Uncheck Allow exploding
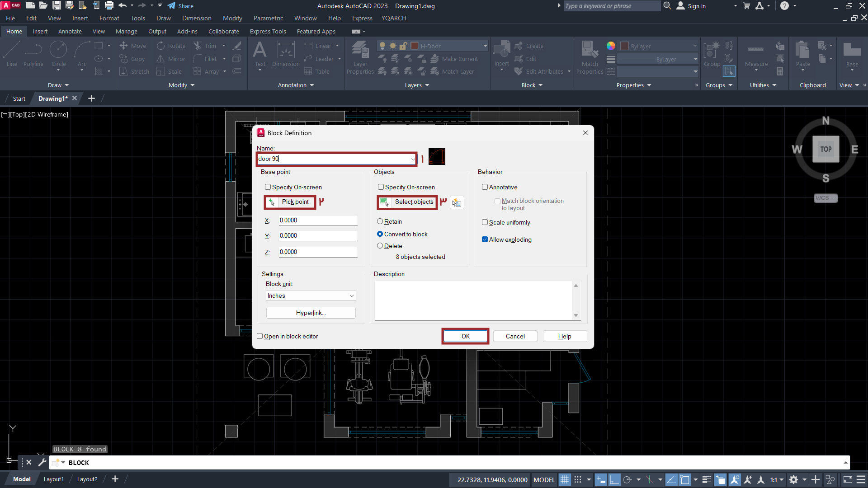This screenshot has height=488, width=868. click(x=485, y=239)
